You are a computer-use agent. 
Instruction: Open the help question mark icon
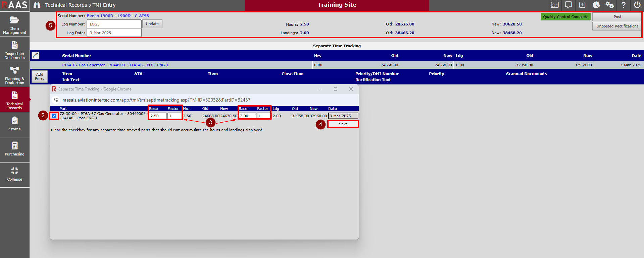[x=623, y=5]
